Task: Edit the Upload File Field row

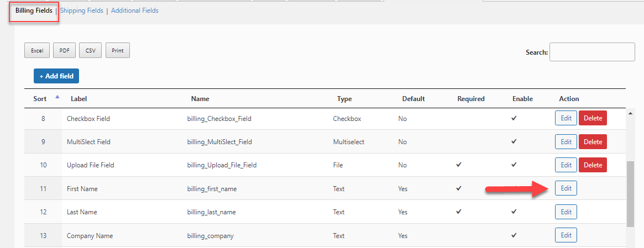Action: click(566, 165)
